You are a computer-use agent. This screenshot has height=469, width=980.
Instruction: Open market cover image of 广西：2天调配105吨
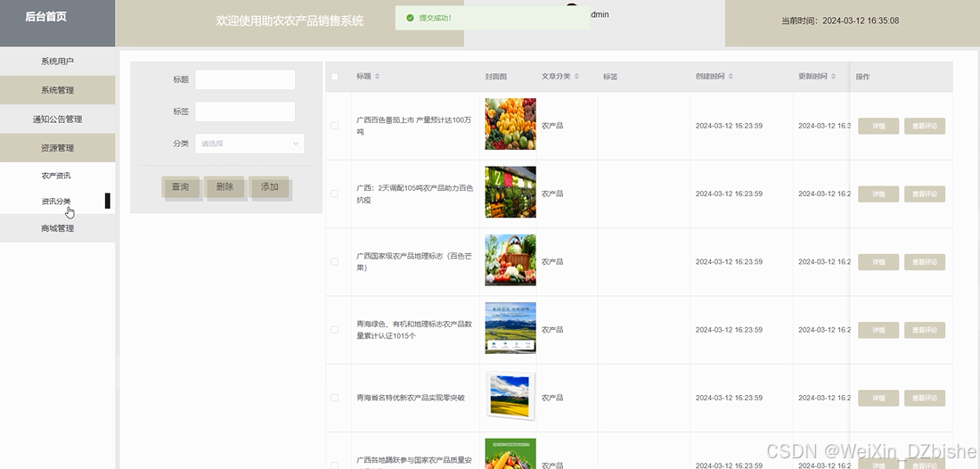(x=510, y=192)
